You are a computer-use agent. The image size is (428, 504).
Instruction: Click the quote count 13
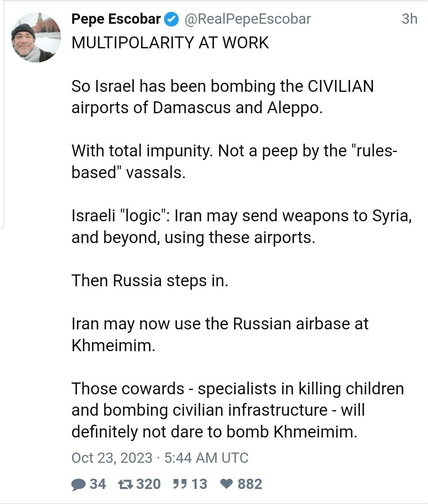tap(199, 484)
